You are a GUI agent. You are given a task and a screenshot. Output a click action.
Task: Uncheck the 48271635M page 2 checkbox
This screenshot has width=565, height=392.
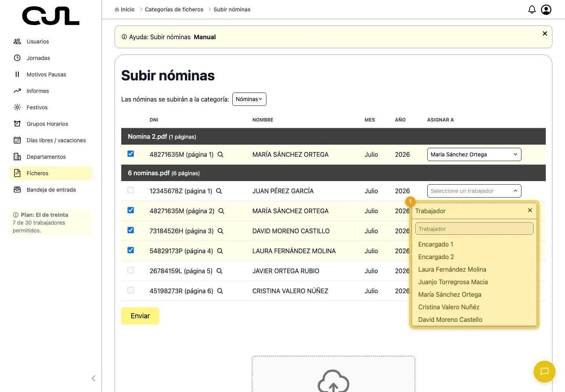click(x=131, y=210)
